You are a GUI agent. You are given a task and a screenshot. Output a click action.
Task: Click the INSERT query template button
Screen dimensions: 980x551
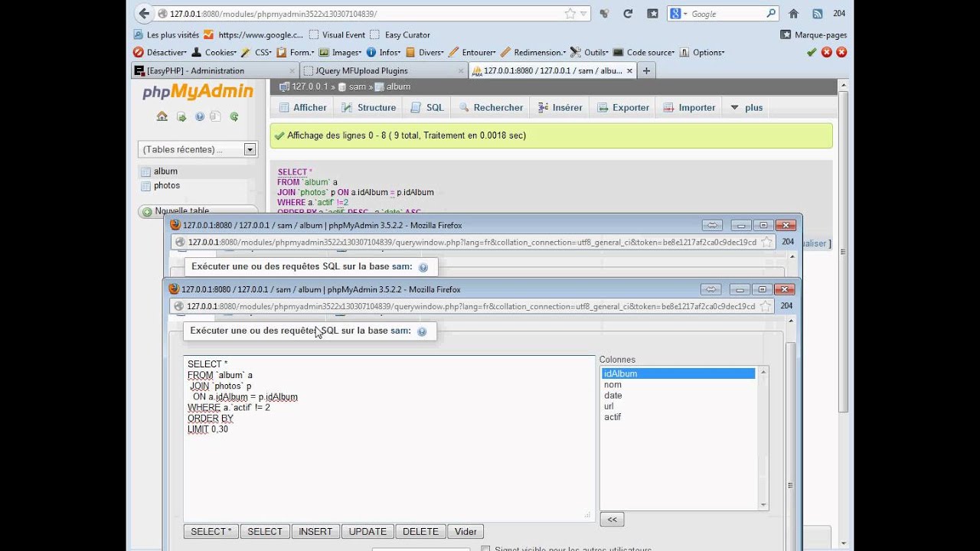[x=315, y=531]
